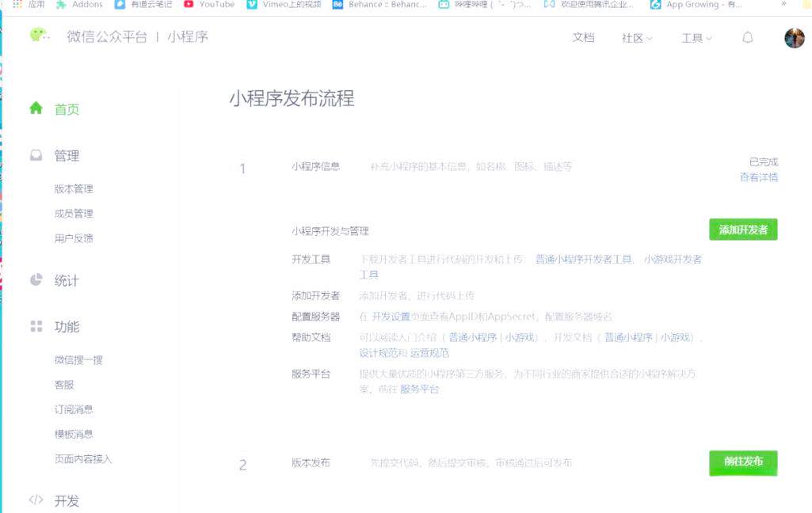This screenshot has width=812, height=513.
Task: Expand the 社区 dropdown menu
Action: [x=636, y=38]
